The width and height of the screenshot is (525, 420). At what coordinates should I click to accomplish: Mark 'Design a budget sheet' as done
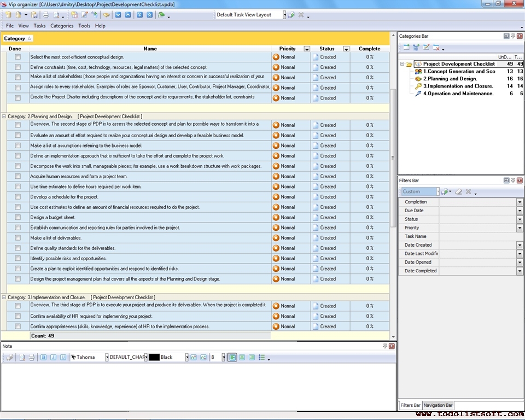point(18,217)
